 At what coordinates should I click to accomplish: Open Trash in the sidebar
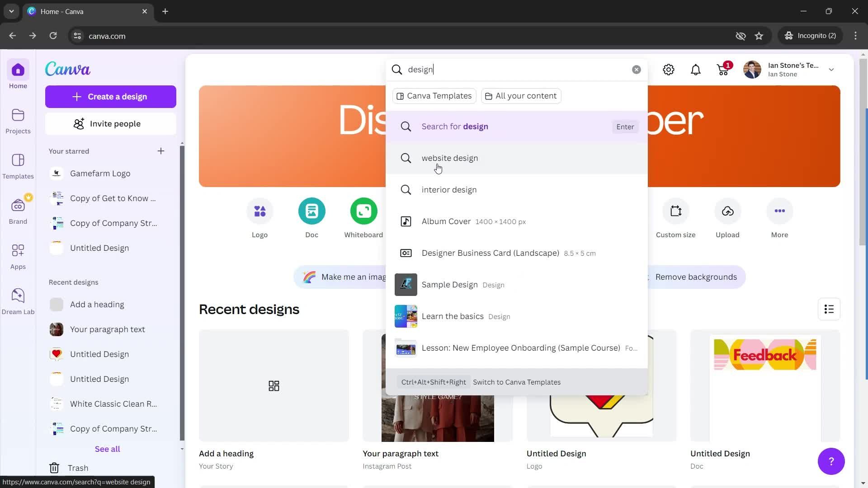69,468
